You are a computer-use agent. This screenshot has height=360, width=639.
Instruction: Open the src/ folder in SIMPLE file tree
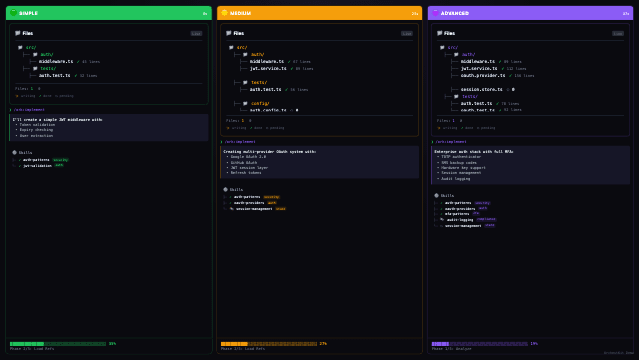31,47
